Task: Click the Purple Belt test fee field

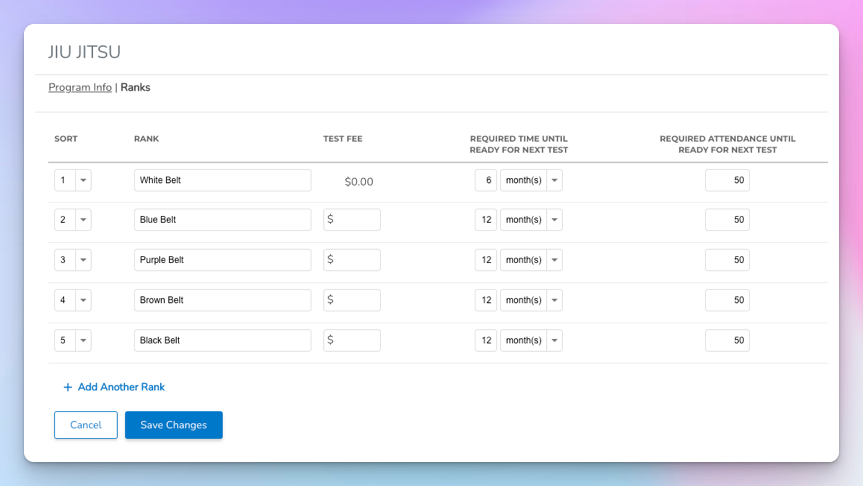Action: [352, 260]
